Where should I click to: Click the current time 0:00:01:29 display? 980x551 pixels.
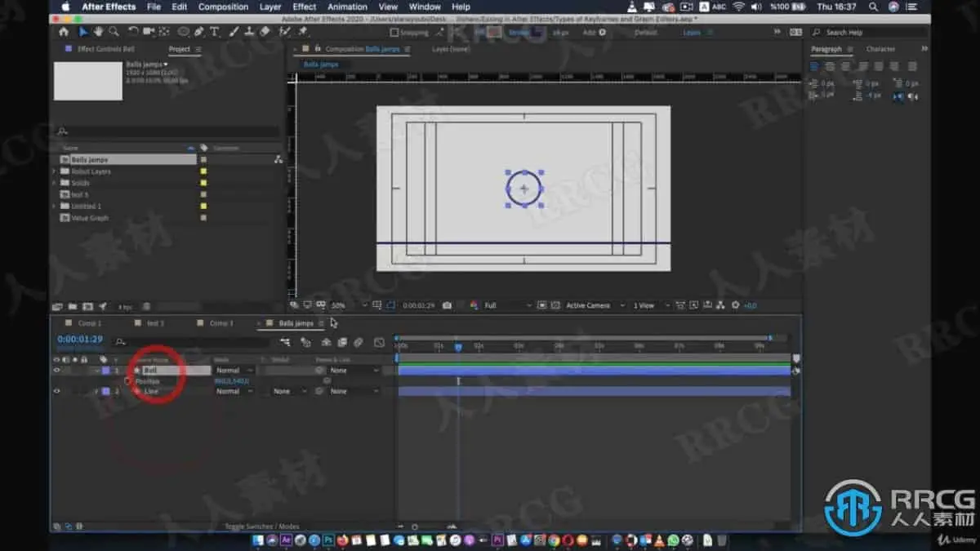tap(80, 340)
